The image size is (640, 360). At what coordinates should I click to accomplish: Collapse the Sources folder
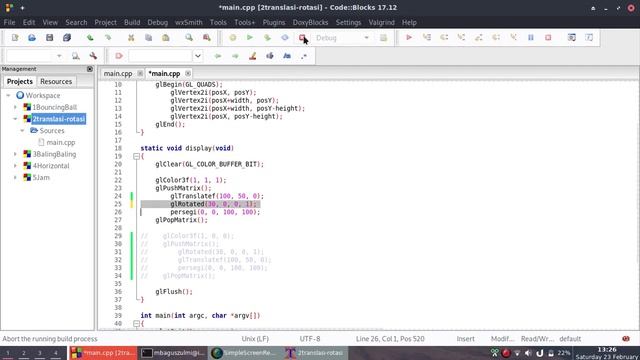tap(22, 131)
